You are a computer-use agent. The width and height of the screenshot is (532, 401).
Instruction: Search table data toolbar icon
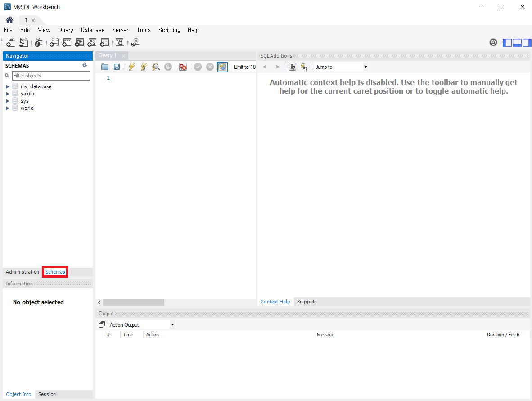[120, 42]
